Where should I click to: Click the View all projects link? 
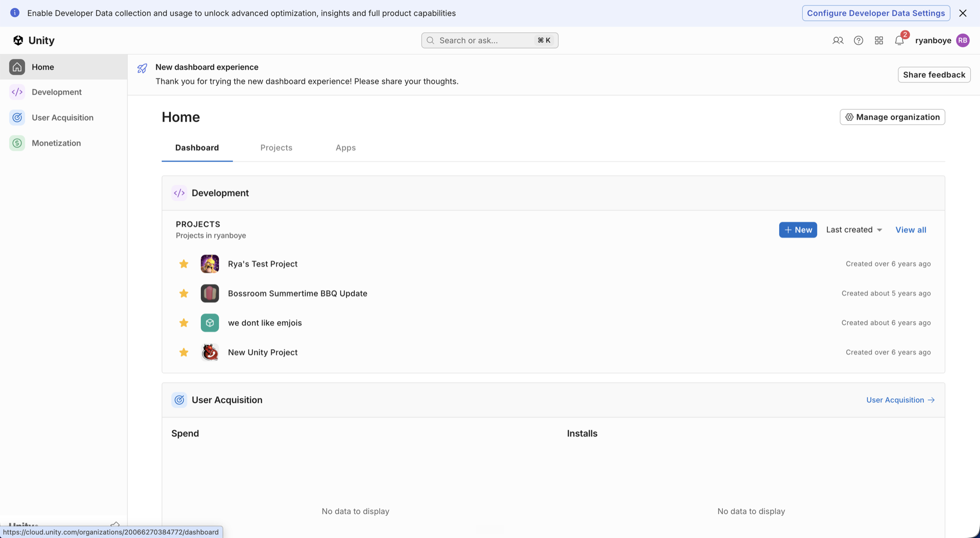(x=910, y=230)
